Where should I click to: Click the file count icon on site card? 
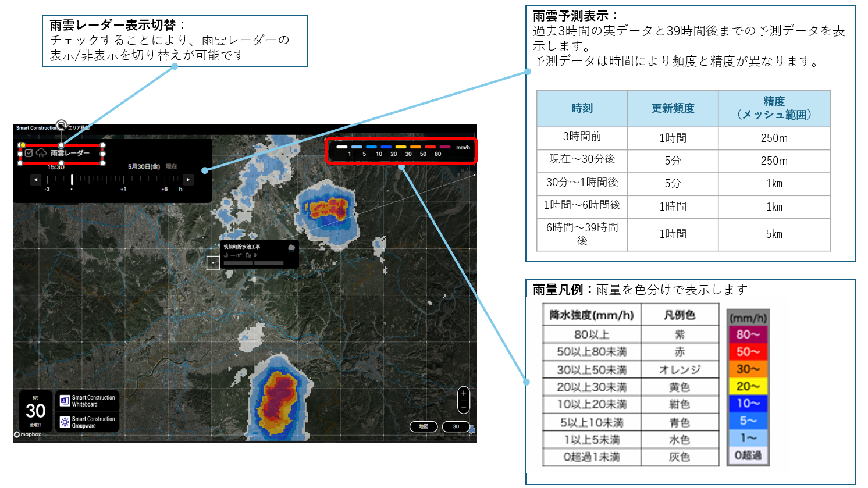(x=248, y=255)
